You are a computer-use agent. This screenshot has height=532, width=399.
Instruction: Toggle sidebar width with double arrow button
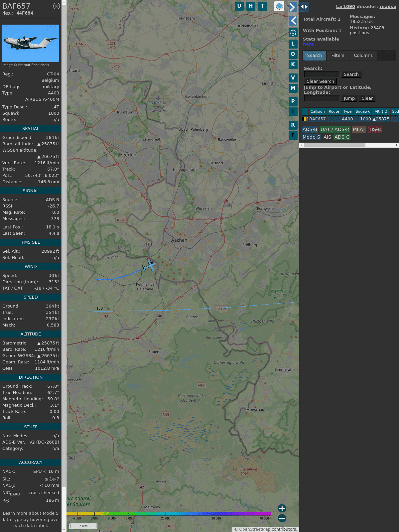304,7
